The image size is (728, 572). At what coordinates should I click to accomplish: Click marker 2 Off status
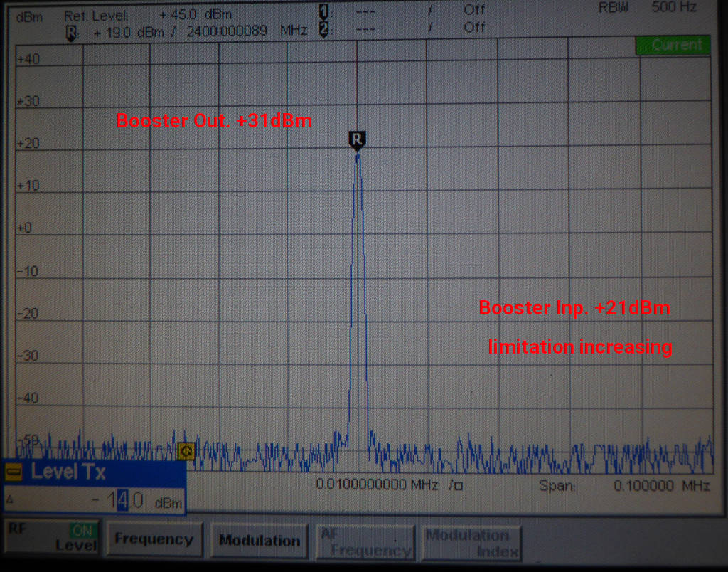tap(474, 28)
